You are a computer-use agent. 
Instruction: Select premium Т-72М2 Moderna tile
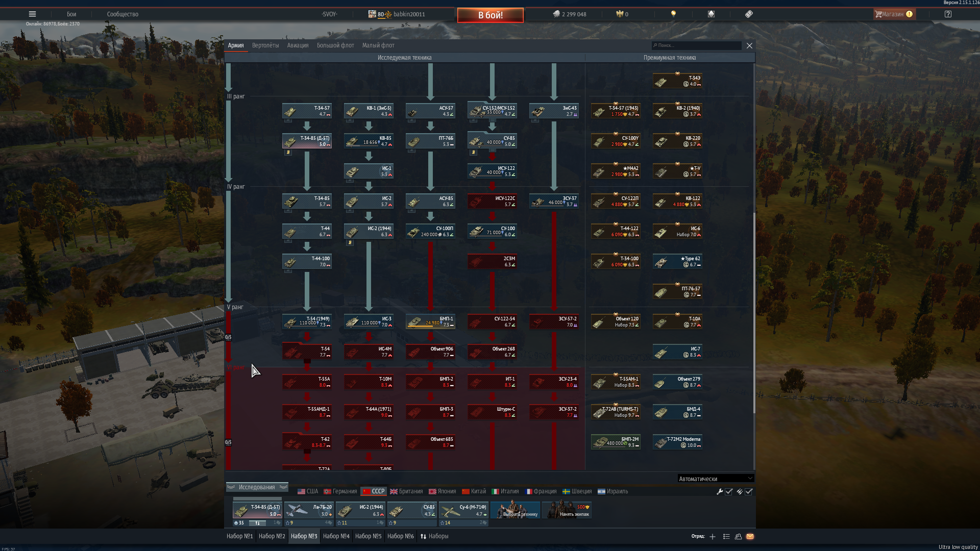point(677,442)
